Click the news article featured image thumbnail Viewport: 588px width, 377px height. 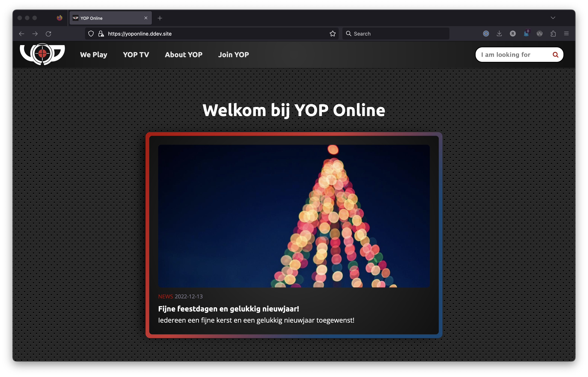pyautogui.click(x=294, y=216)
